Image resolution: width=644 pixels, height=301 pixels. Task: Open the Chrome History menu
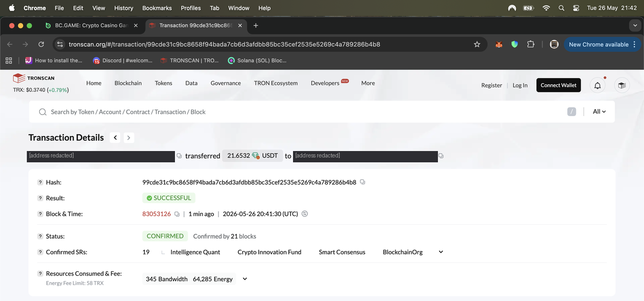pyautogui.click(x=123, y=8)
